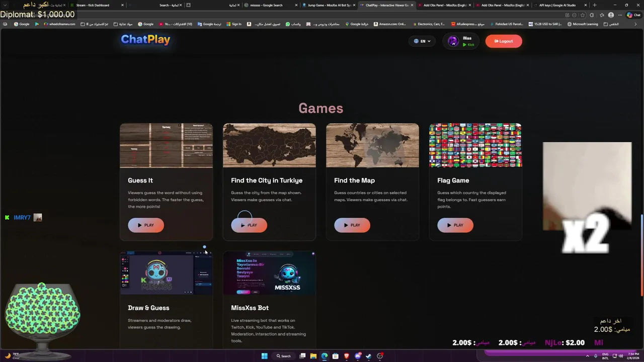Open the Guess It wooden board thumbnail
Image resolution: width=644 pixels, height=362 pixels.
point(166,145)
